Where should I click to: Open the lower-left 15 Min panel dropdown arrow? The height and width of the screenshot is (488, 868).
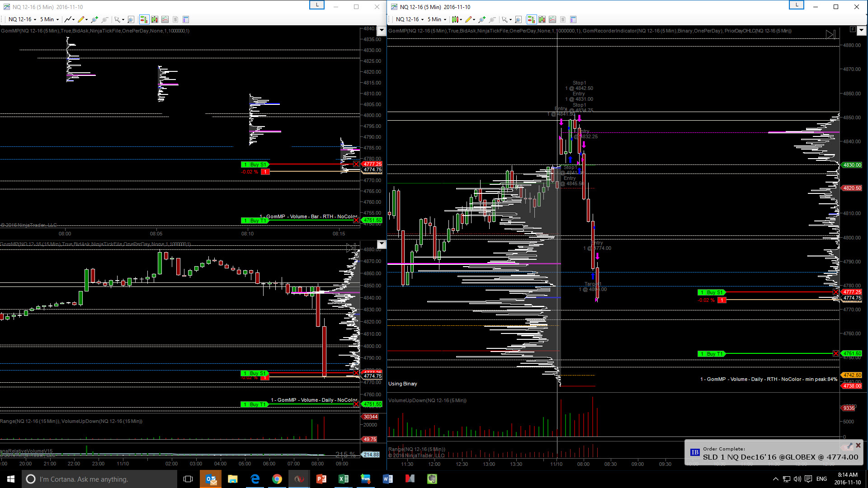[x=382, y=244]
